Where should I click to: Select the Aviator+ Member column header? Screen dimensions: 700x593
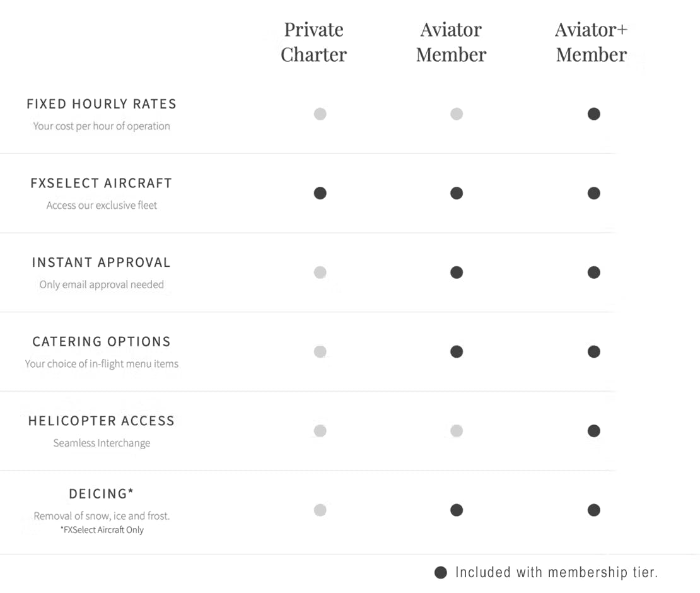point(592,42)
